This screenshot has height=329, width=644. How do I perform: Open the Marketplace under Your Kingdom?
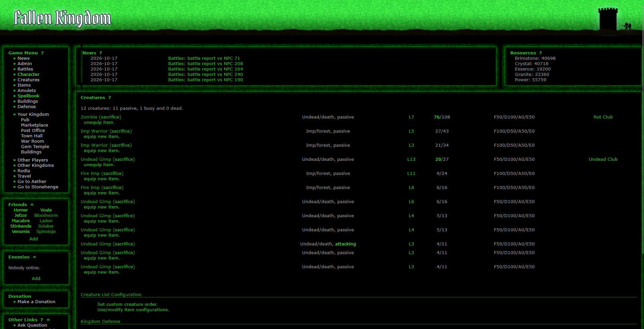pyautogui.click(x=35, y=125)
